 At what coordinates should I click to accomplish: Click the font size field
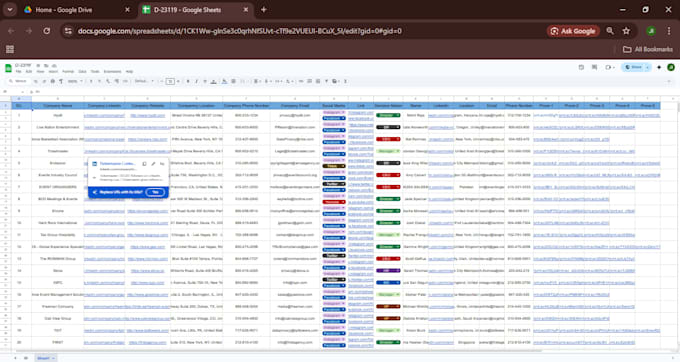pos(170,81)
